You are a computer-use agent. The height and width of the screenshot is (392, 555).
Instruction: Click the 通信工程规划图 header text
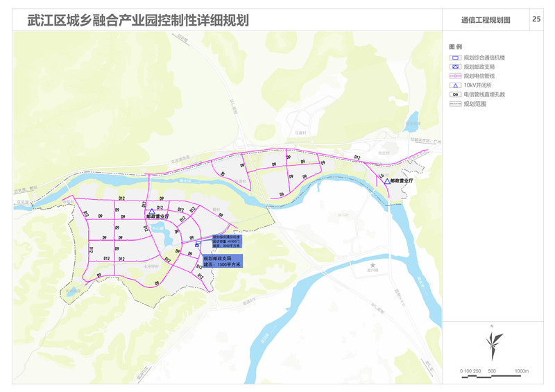tap(486, 20)
